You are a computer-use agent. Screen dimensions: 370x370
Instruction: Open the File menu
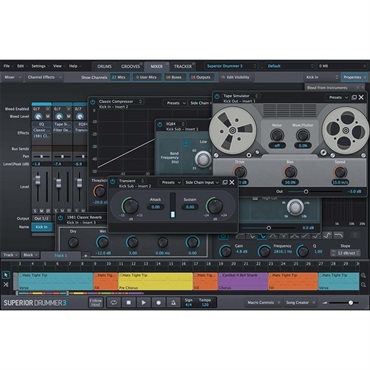pos(8,66)
